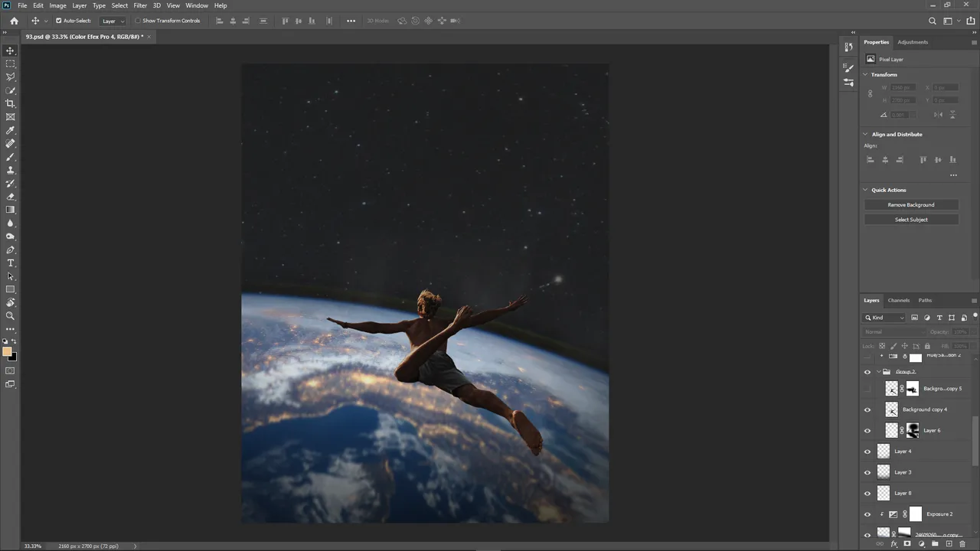Enable Show Transform Controls checkbox
This screenshot has height=551, width=980.
pyautogui.click(x=138, y=21)
